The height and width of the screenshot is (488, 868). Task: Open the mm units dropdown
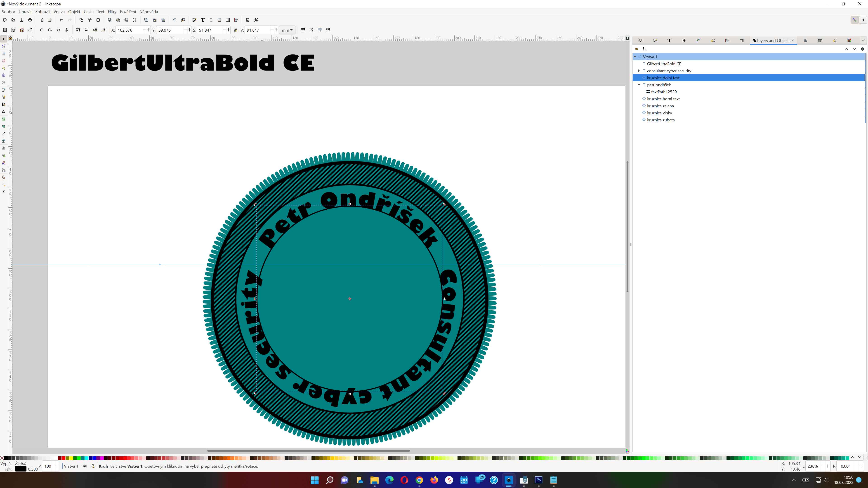click(x=287, y=30)
